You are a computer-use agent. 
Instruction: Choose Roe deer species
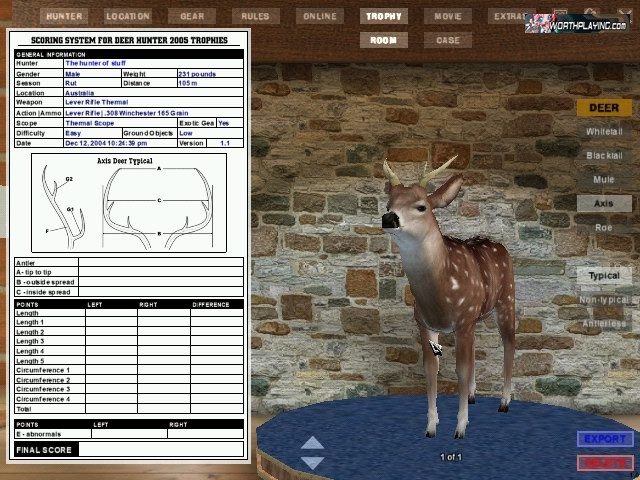(603, 227)
